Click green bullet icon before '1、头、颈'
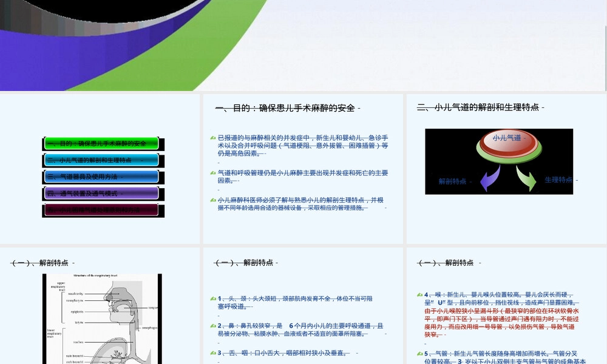607x364 pixels. point(213,298)
